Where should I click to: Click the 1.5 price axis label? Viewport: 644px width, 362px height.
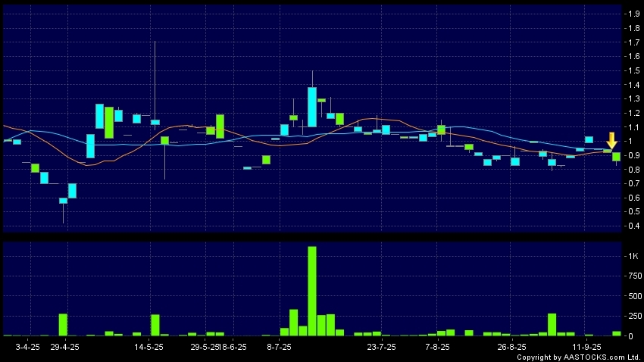point(634,70)
